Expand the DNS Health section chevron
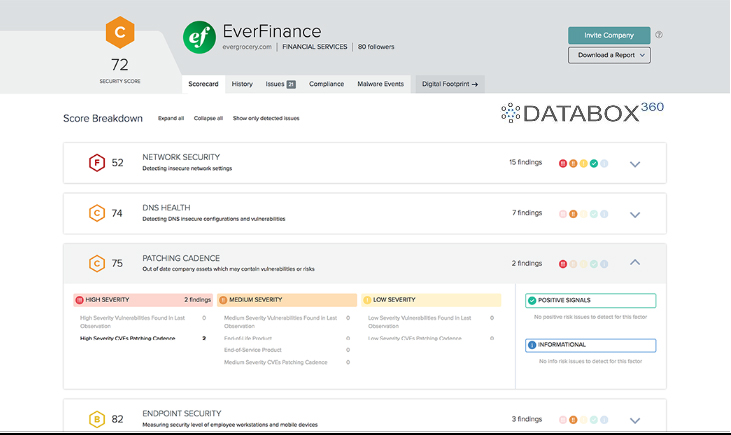731x435 pixels. (x=635, y=214)
